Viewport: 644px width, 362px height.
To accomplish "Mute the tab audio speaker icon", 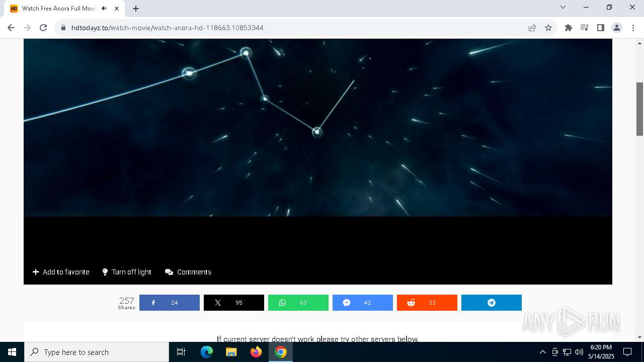I will pyautogui.click(x=104, y=9).
